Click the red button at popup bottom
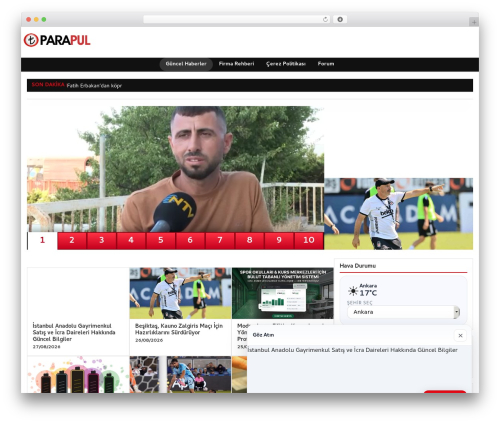 445,392
